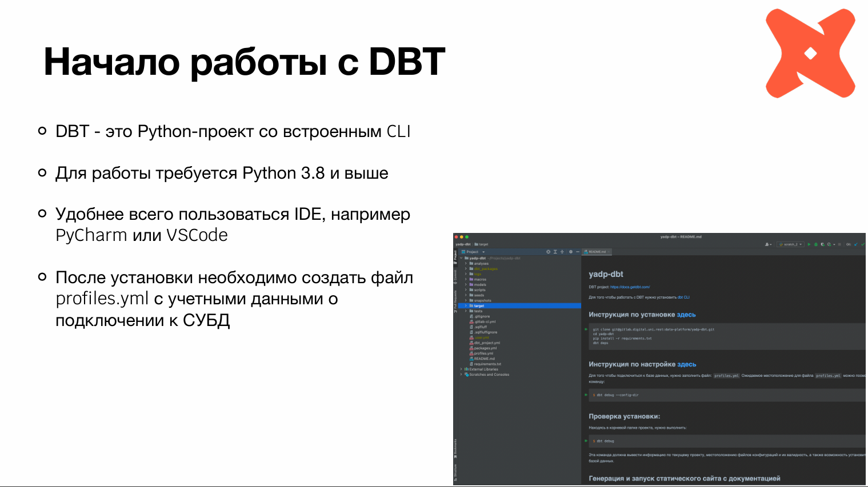The image size is (868, 487).
Task: Open the scratch_2 run configuration dropdown
Action: pos(791,244)
